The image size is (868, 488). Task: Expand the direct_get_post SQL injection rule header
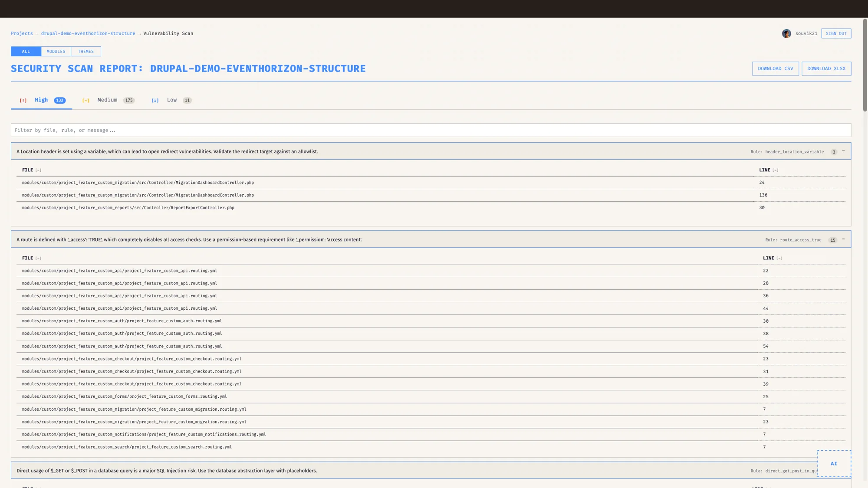[431, 471]
